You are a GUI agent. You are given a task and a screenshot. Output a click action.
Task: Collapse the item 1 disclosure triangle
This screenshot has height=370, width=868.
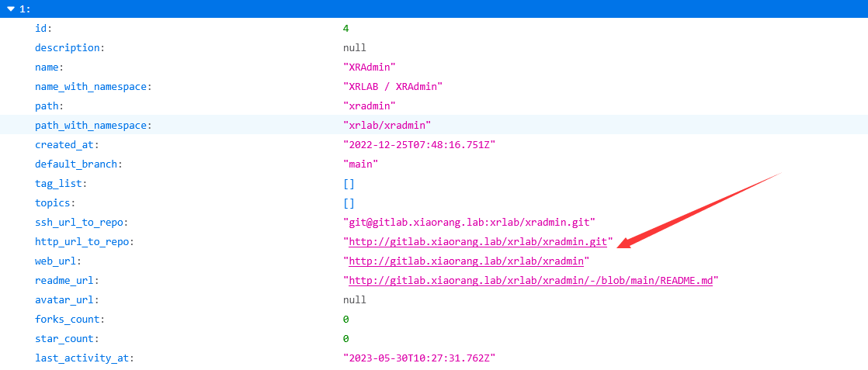click(10, 9)
